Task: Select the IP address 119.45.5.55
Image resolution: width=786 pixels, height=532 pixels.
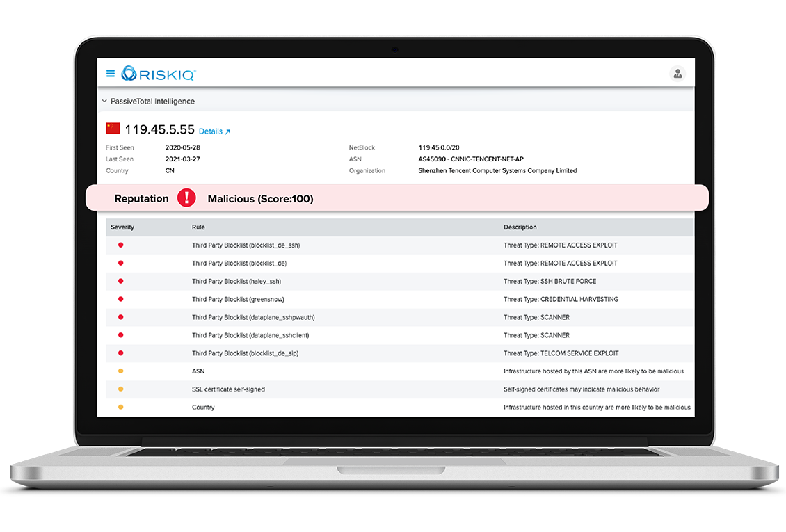Action: 159,129
